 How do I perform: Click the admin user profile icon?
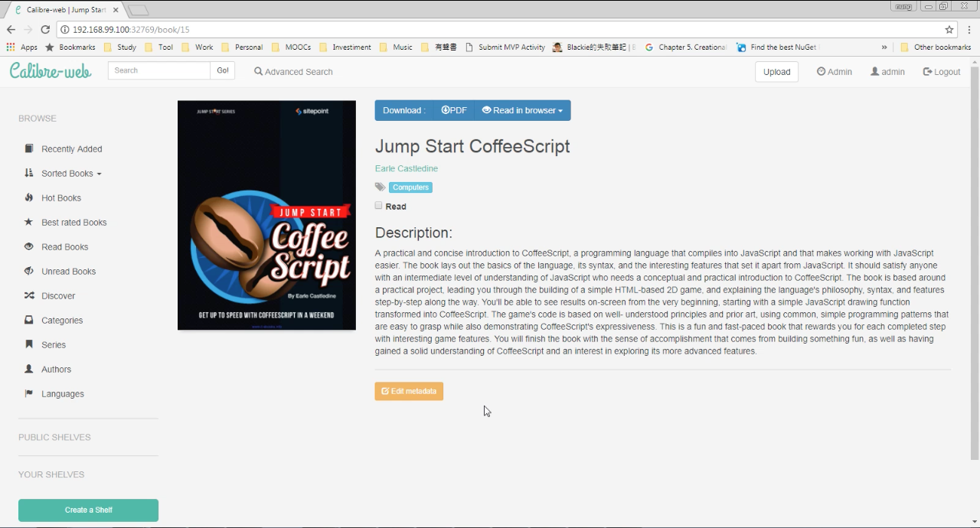coord(874,71)
